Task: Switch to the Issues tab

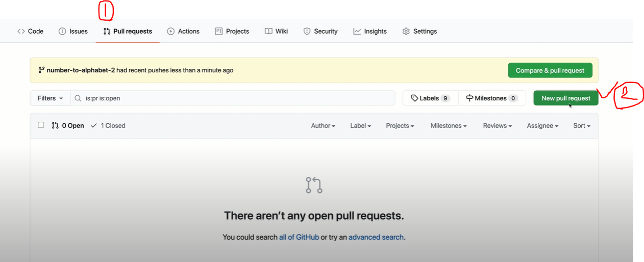Action: [73, 31]
